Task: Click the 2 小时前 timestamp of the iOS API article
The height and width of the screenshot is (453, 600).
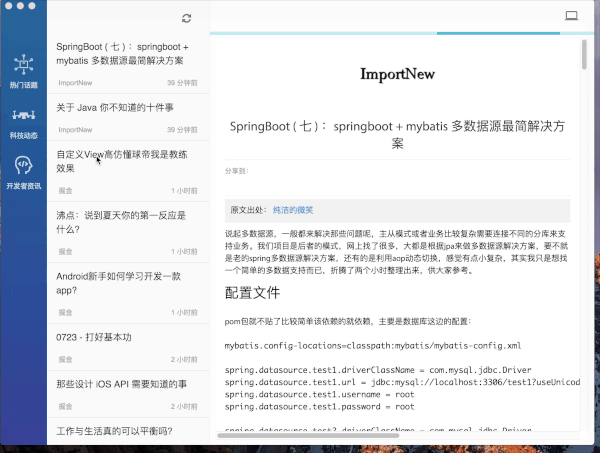Action: (184, 406)
